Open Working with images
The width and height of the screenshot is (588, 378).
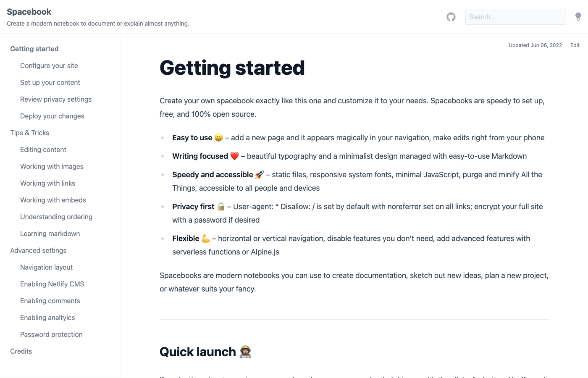[x=52, y=166]
